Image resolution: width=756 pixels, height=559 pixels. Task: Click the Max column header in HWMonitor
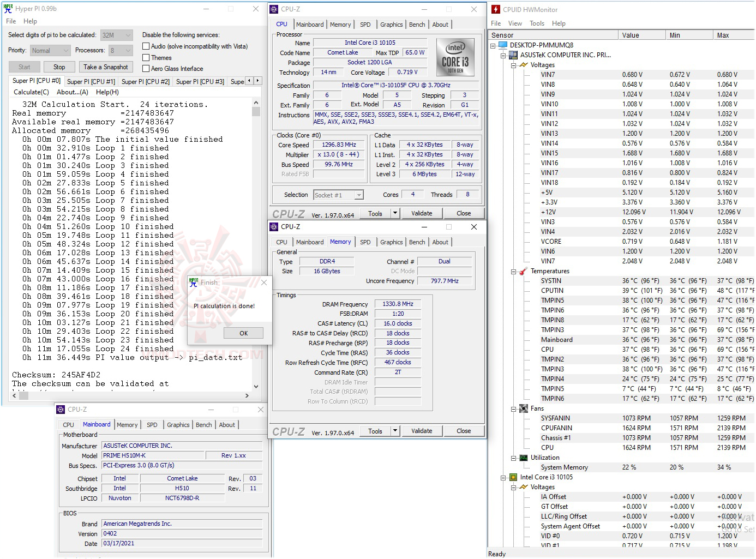(734, 35)
